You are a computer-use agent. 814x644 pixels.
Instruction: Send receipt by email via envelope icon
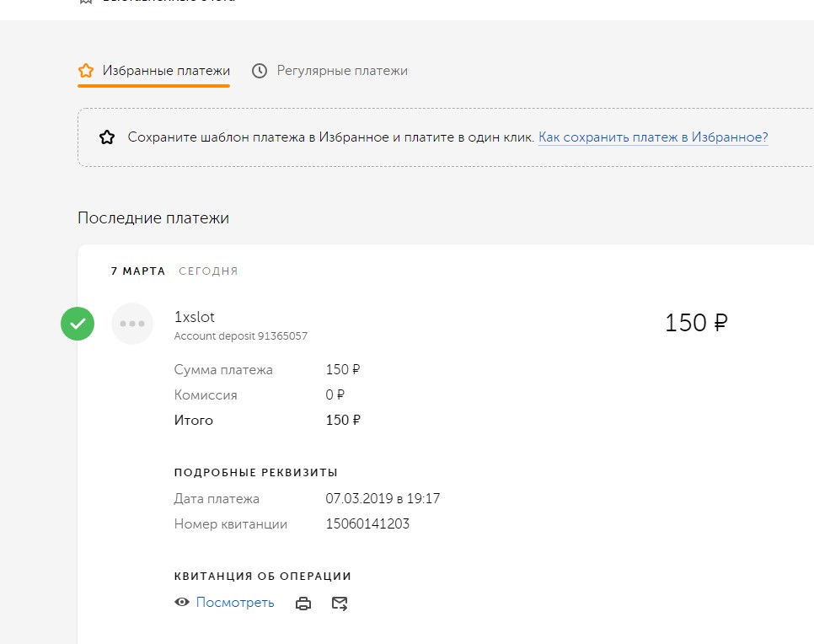(340, 604)
